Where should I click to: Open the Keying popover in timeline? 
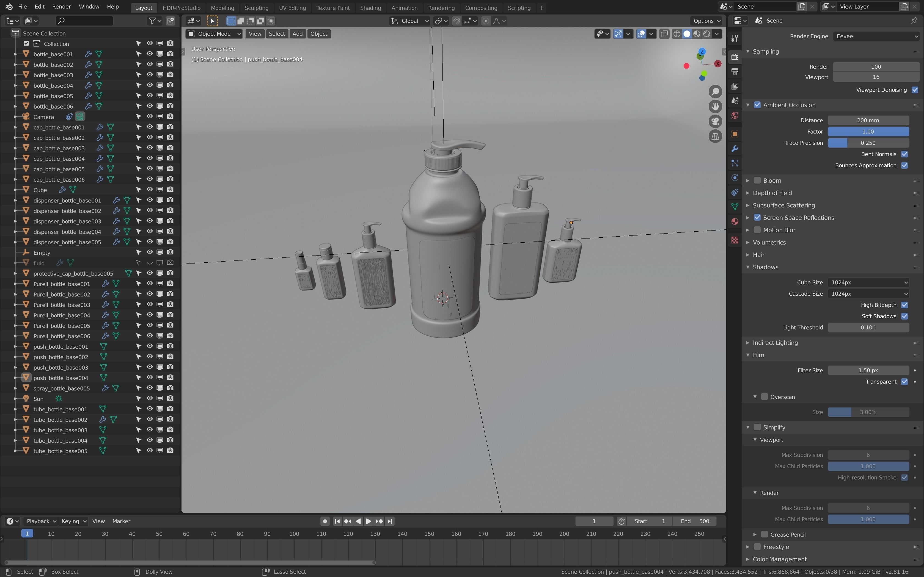(74, 521)
